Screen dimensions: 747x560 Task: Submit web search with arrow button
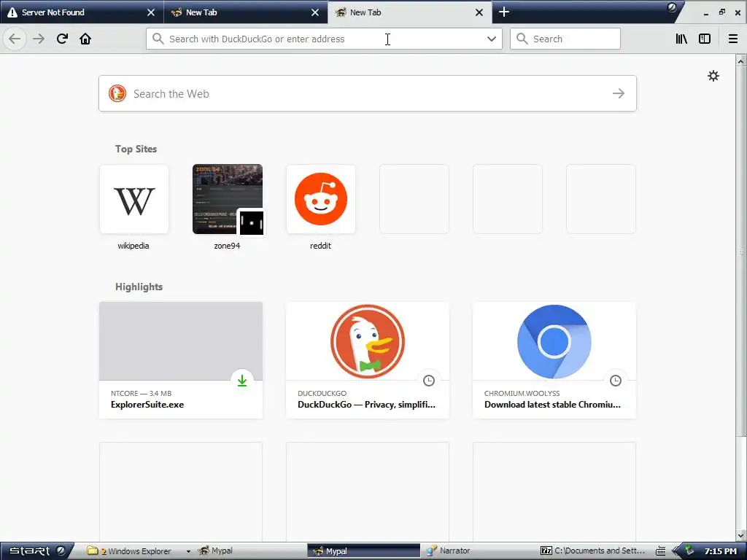point(619,93)
